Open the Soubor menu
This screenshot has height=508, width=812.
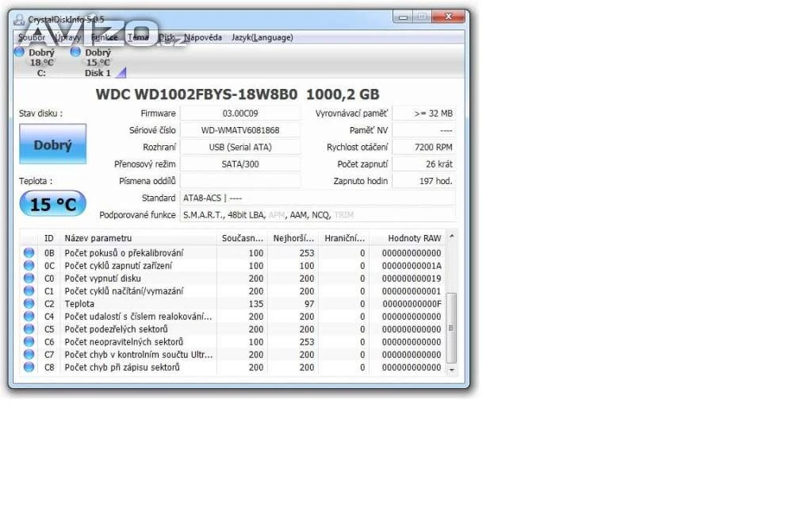point(32,37)
